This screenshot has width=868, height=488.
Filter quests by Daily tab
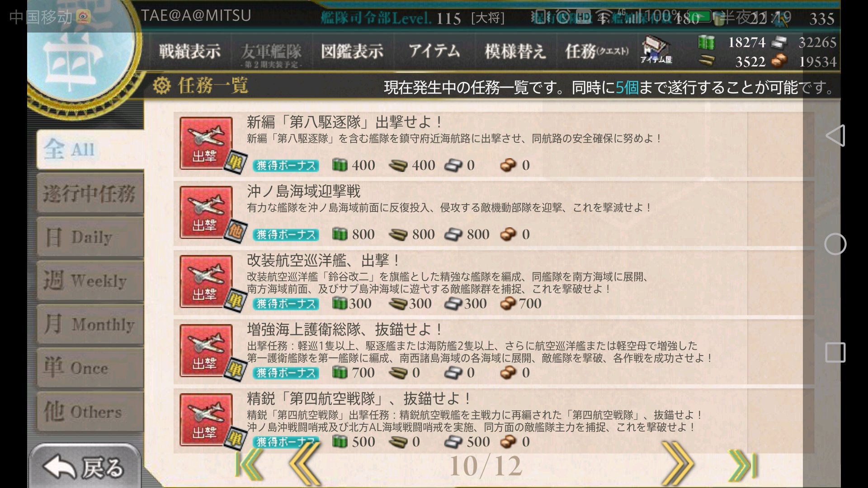click(90, 237)
